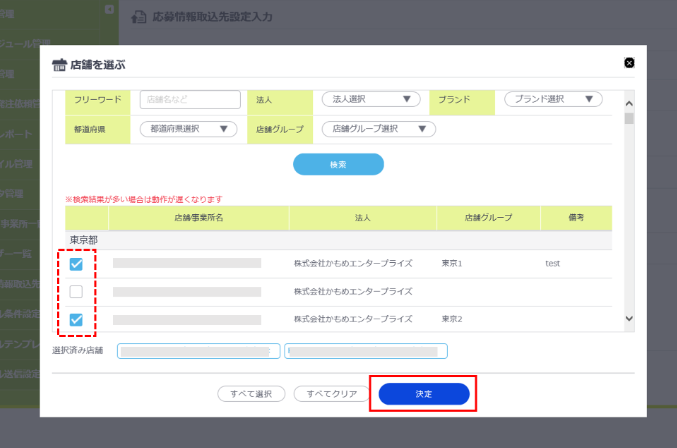Open the 法人選択 dropdown
This screenshot has height=448, width=677.
pos(370,99)
